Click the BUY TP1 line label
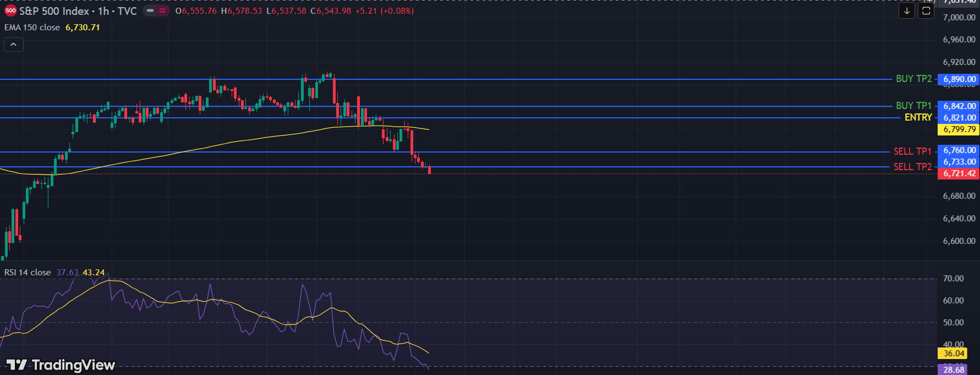The image size is (980, 375). pos(913,106)
